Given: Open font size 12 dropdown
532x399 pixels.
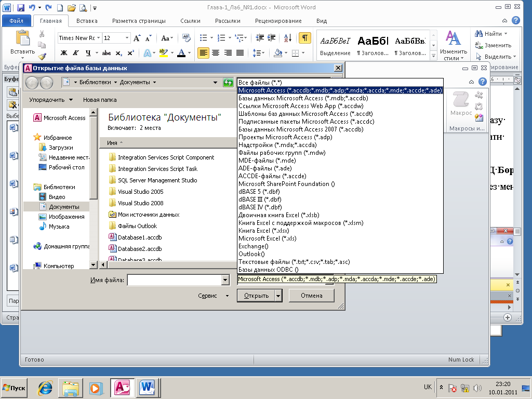Looking at the screenshot, I should pyautogui.click(x=127, y=38).
